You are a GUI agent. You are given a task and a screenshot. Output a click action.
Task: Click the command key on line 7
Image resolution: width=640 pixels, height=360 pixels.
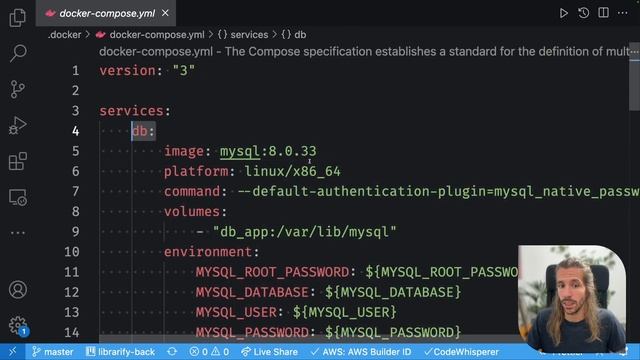pos(192,191)
